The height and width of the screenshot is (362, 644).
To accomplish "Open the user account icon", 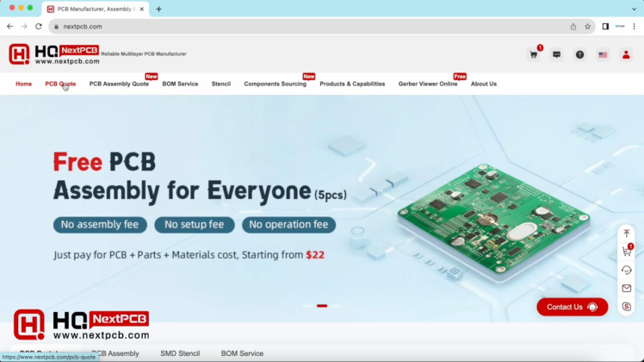I will point(626,54).
